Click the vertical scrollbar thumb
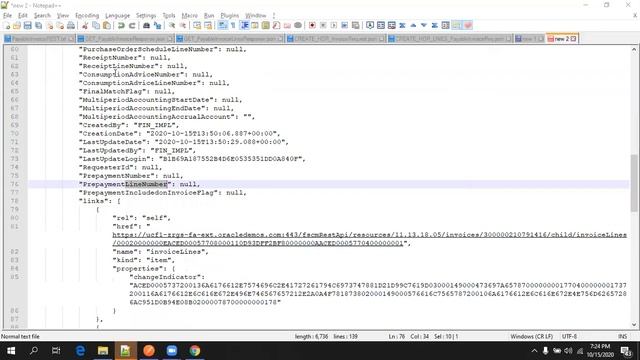 [634, 183]
